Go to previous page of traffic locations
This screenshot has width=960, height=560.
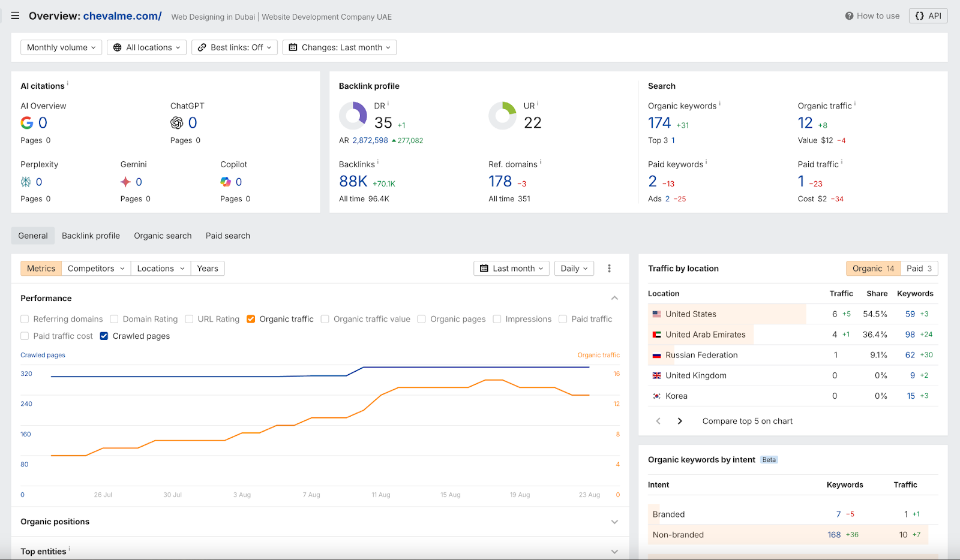[x=658, y=421]
